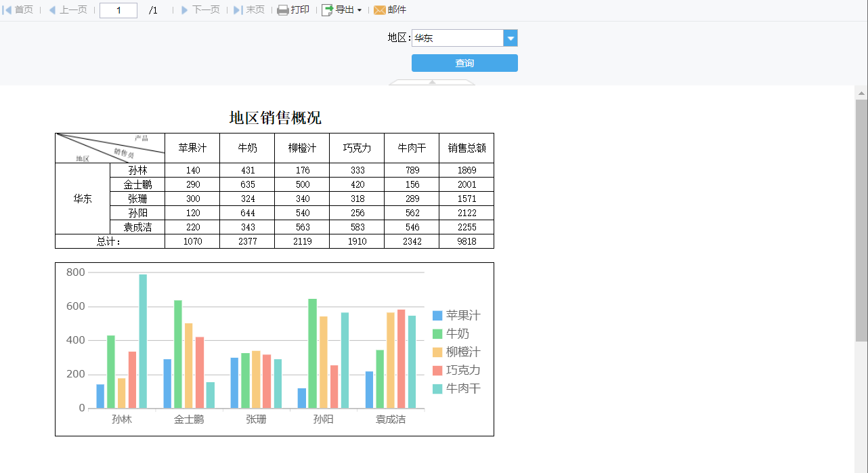Click salesperson 金士鹏 table cell
The image size is (868, 473).
(x=137, y=184)
